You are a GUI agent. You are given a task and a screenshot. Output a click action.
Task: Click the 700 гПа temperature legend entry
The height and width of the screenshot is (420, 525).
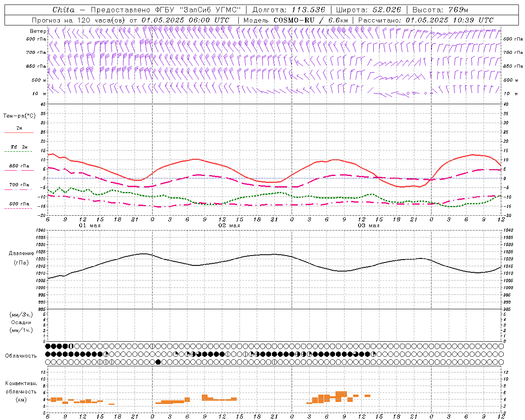click(x=19, y=185)
